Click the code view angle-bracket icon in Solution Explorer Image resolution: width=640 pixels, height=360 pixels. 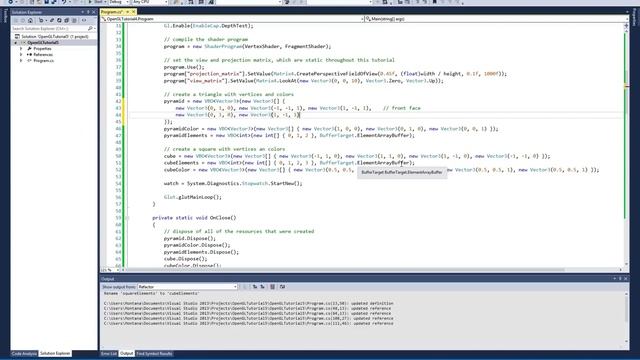coord(84,20)
